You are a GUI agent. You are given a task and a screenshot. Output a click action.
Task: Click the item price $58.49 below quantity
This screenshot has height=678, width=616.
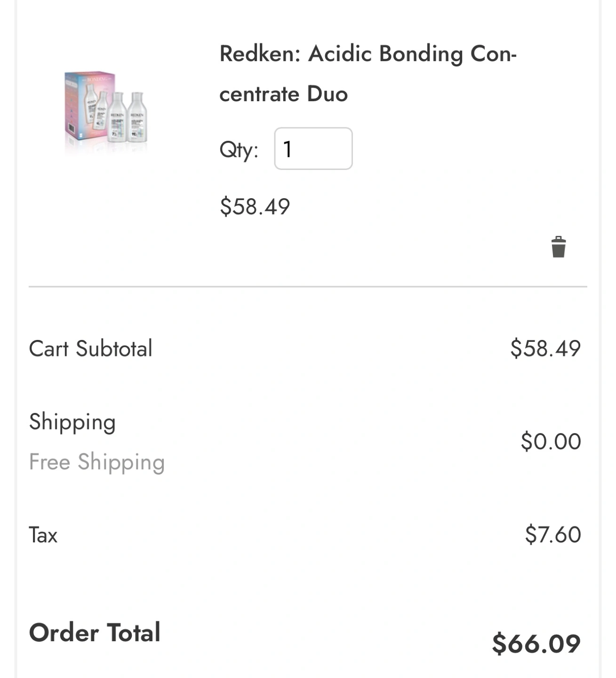(255, 206)
